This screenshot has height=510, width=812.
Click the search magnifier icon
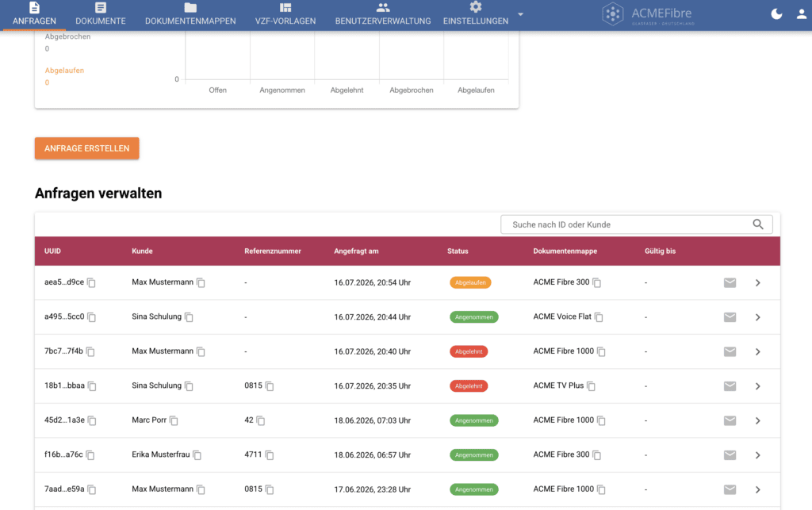click(758, 224)
